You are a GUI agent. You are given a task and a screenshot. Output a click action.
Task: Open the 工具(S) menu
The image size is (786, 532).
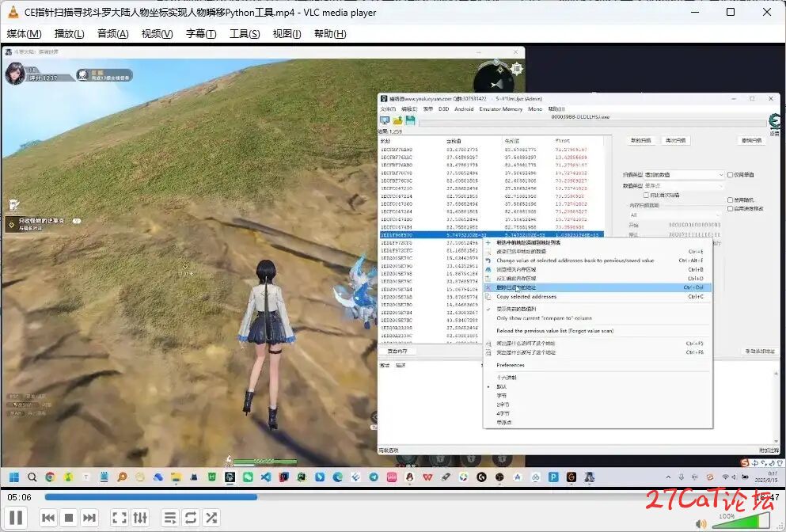point(245,33)
